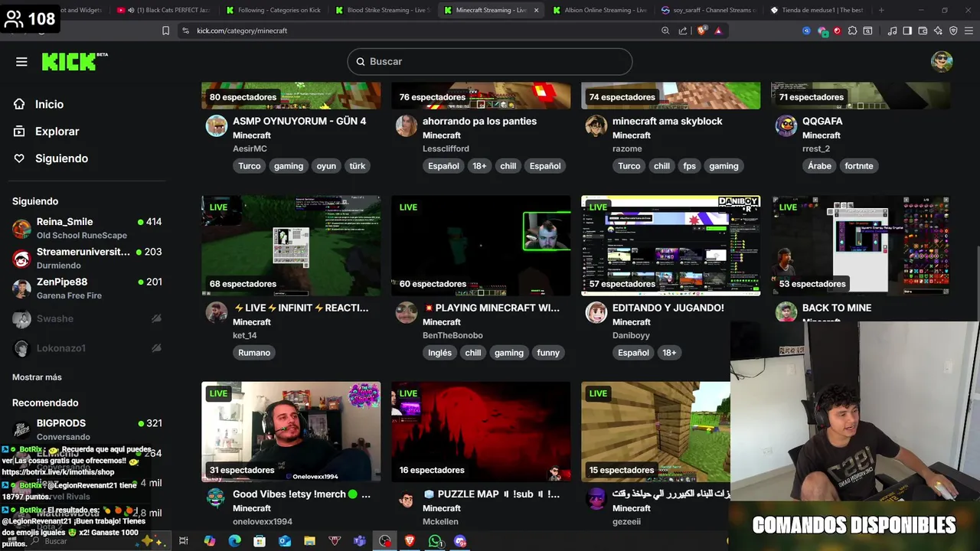The height and width of the screenshot is (551, 980).
Task: Switch to the Blood Strike Streaming tab
Action: point(383,10)
